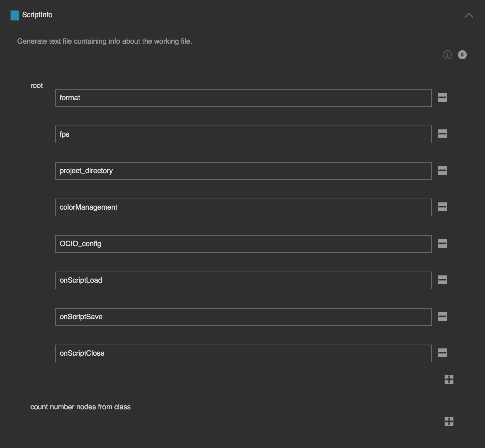Image resolution: width=485 pixels, height=448 pixels.
Task: Click into the format text field
Action: (243, 98)
